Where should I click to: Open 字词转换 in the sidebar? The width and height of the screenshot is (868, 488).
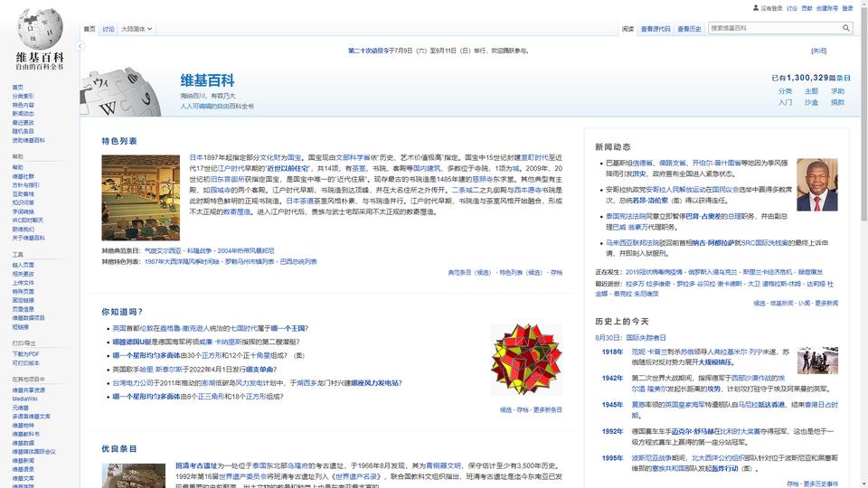tap(23, 211)
